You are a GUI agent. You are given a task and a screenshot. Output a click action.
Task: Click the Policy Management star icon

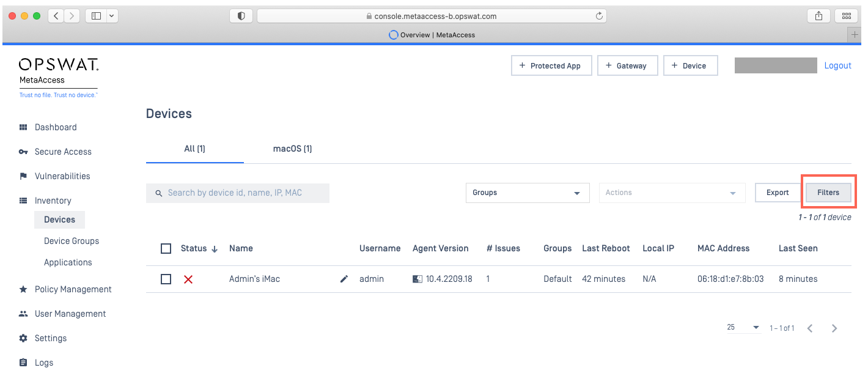(23, 289)
